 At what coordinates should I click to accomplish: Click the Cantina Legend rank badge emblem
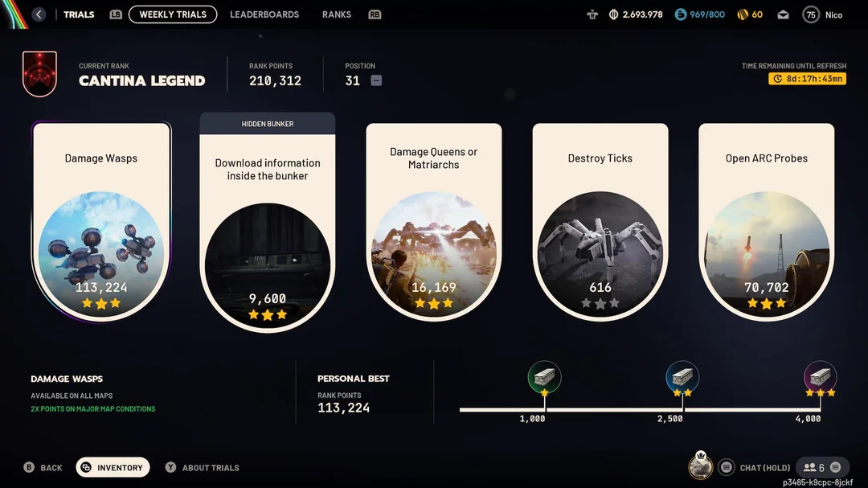(x=39, y=74)
